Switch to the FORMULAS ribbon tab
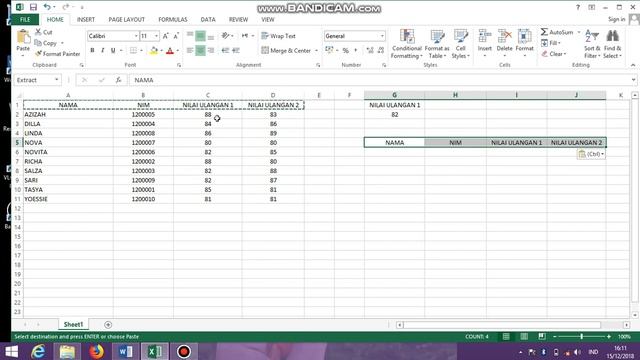The image size is (640, 360). pyautogui.click(x=173, y=19)
